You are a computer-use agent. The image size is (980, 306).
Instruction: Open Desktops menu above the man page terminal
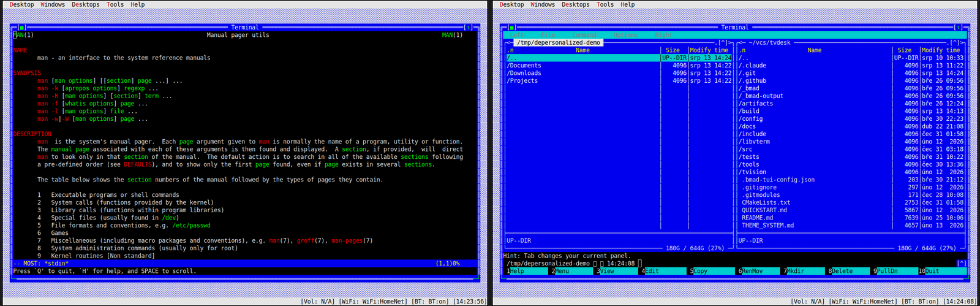point(86,4)
